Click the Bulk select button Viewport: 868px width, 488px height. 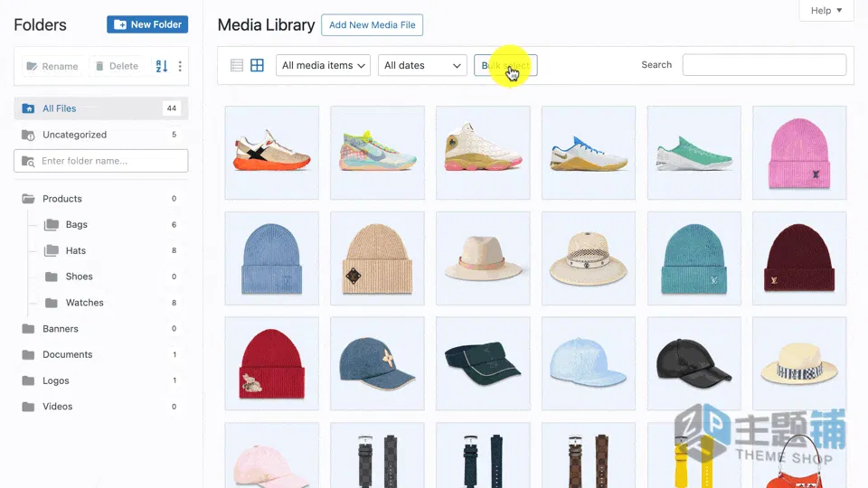(x=505, y=65)
